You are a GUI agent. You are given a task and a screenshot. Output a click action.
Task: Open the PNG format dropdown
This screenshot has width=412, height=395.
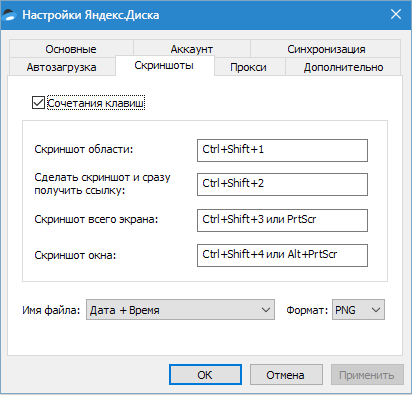point(358,310)
